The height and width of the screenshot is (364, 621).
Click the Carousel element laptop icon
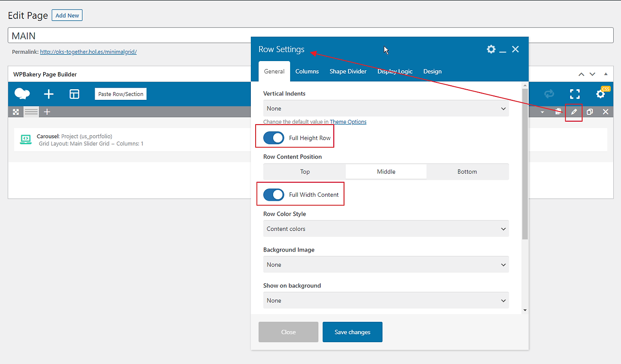(26, 140)
